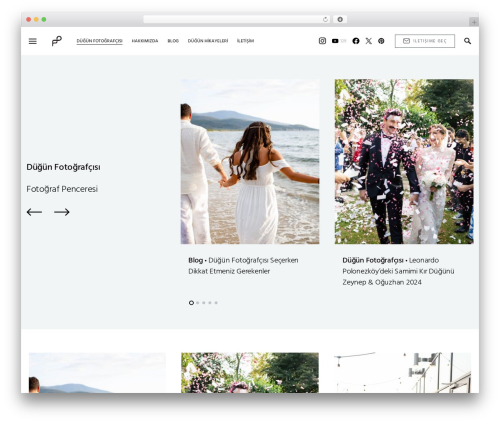The height and width of the screenshot is (423, 500).
Task: Open the bottom-right string lights thumbnail
Action: tap(403, 373)
